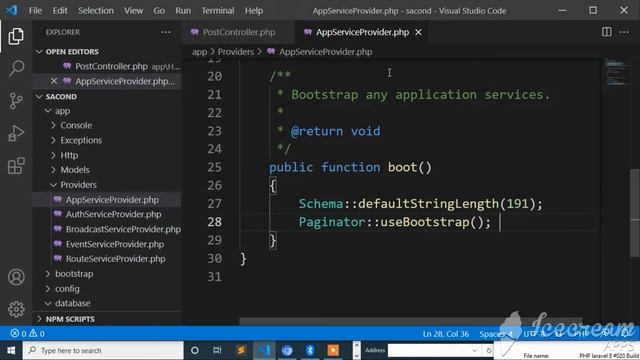Open the Accounts menu icon

point(16,277)
